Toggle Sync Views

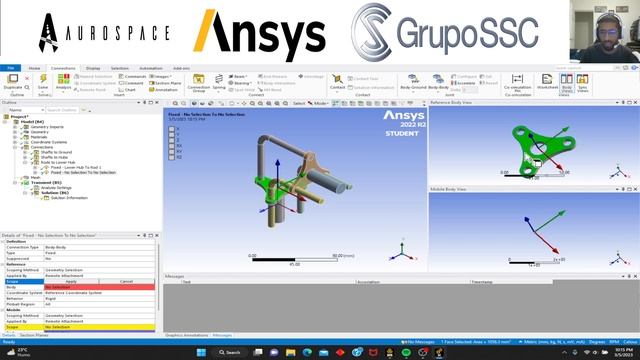pyautogui.click(x=582, y=82)
